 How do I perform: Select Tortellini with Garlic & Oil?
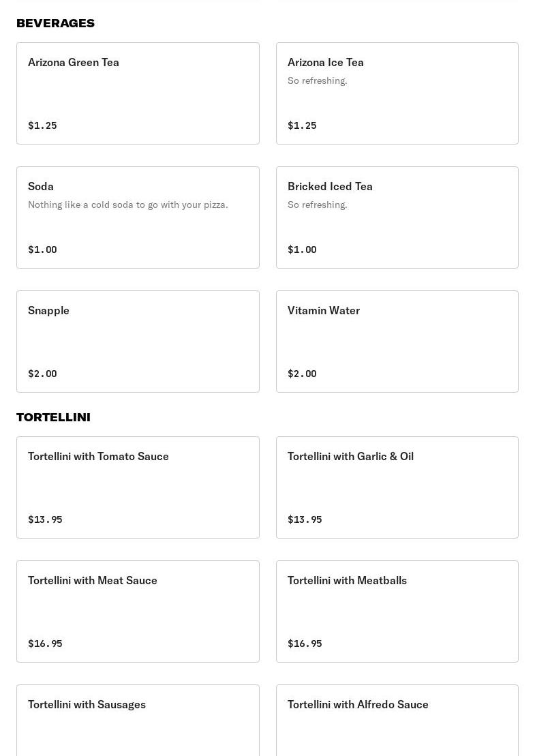coord(397,487)
